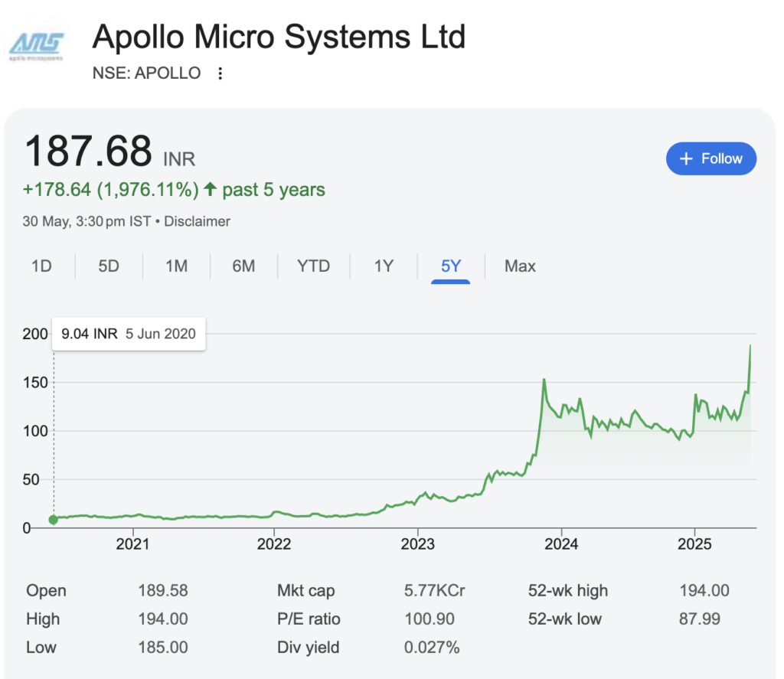Show the 1Y chart range
Screen dimensions: 784x679
point(384,266)
